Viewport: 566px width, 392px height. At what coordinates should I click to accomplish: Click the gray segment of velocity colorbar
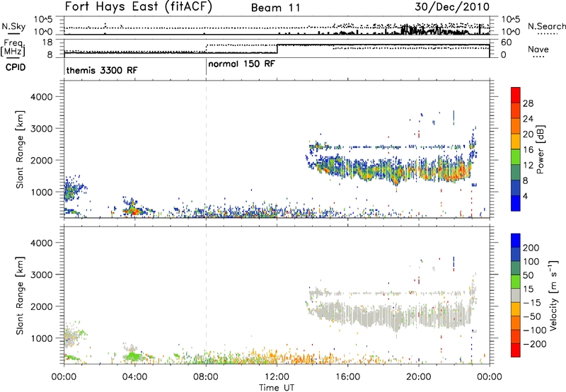click(516, 295)
